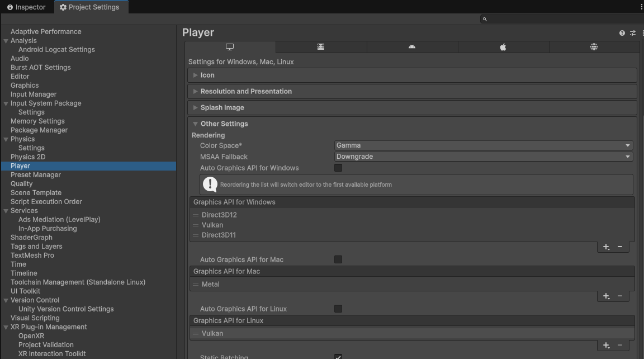Switch to the Dedicated Server platform tab
The image size is (644, 359).
[321, 47]
